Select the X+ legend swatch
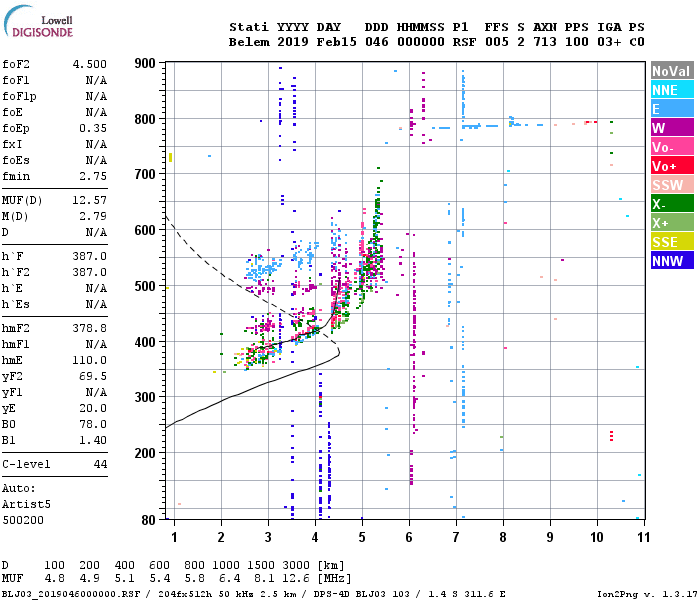This screenshot has width=700, height=600. (x=672, y=223)
